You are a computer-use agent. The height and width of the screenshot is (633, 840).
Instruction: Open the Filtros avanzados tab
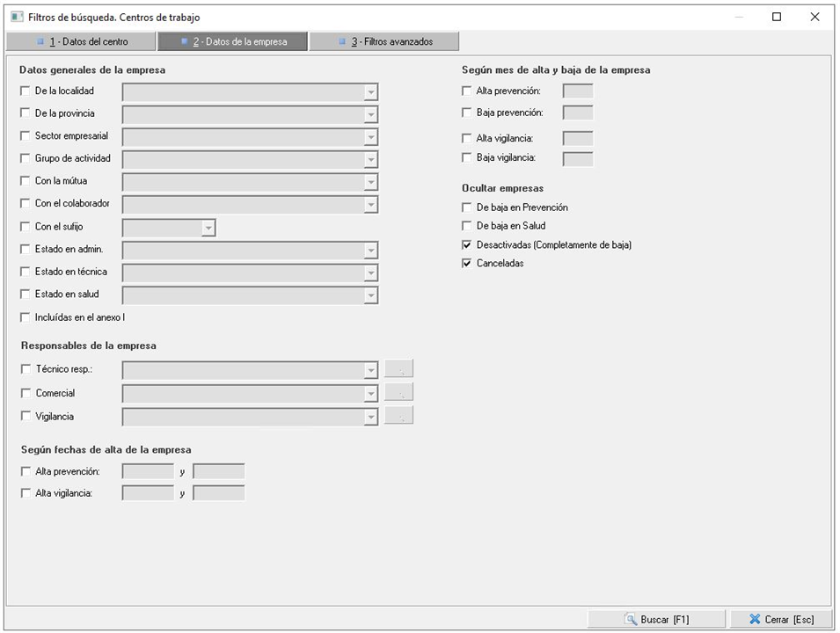click(x=384, y=41)
